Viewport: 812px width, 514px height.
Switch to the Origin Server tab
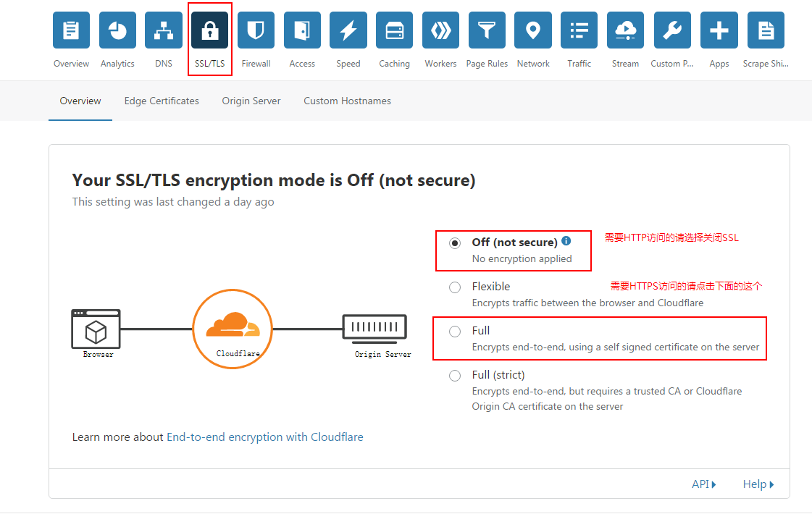pyautogui.click(x=251, y=101)
